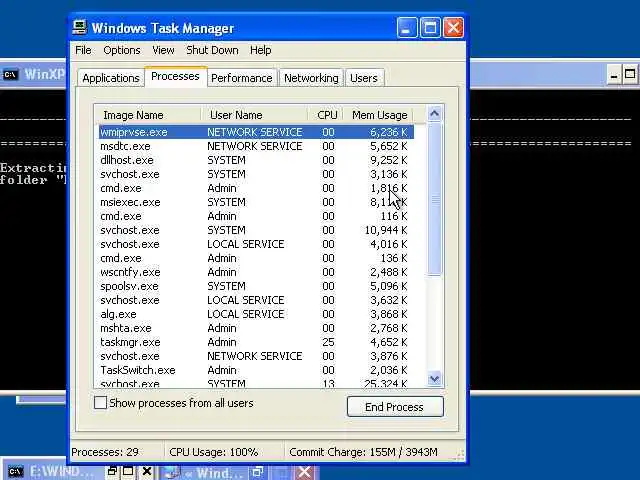
Task: Sort by CPU column header
Action: [326, 115]
